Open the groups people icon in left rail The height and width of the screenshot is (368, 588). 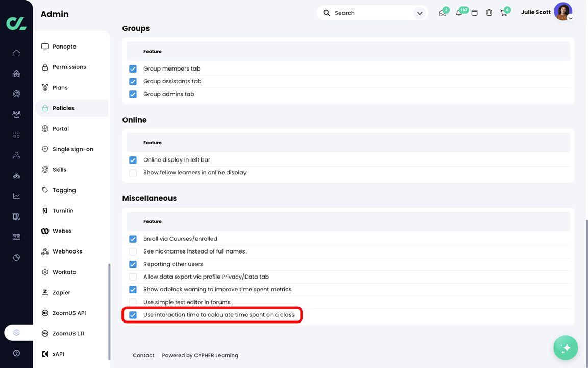click(x=16, y=114)
